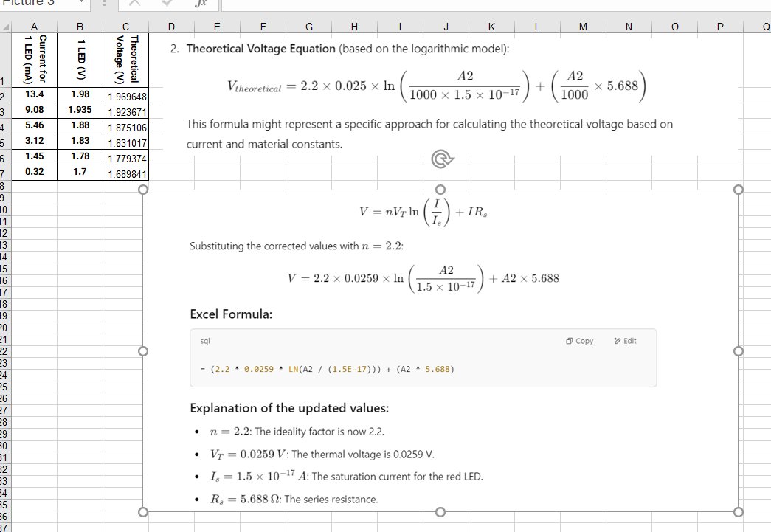Select the column D header
The image size is (771, 532).
tap(170, 27)
